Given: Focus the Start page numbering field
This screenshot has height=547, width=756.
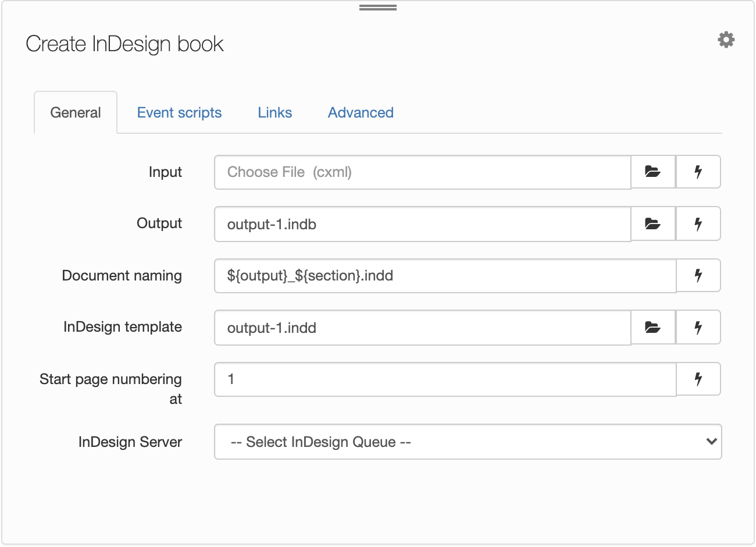Looking at the screenshot, I should [445, 379].
